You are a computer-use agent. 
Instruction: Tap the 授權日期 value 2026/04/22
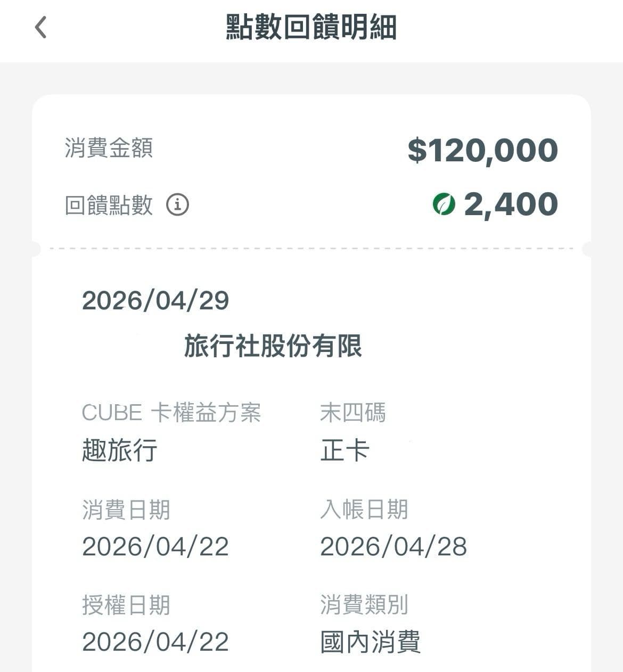pos(155,642)
